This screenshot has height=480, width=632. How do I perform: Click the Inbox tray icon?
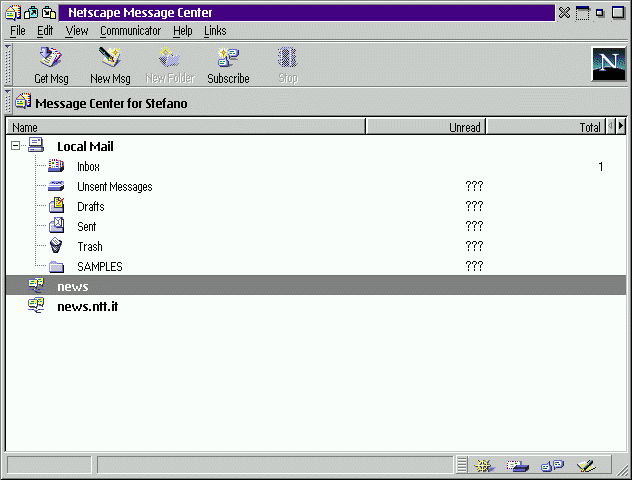56,165
